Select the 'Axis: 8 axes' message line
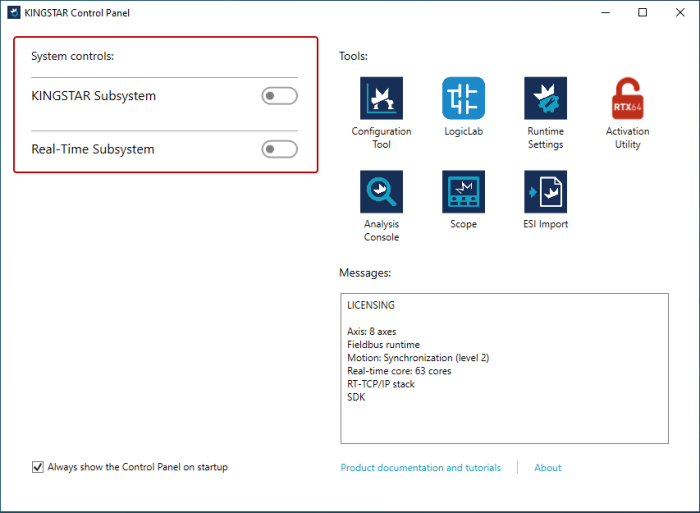This screenshot has width=700, height=513. pos(371,332)
